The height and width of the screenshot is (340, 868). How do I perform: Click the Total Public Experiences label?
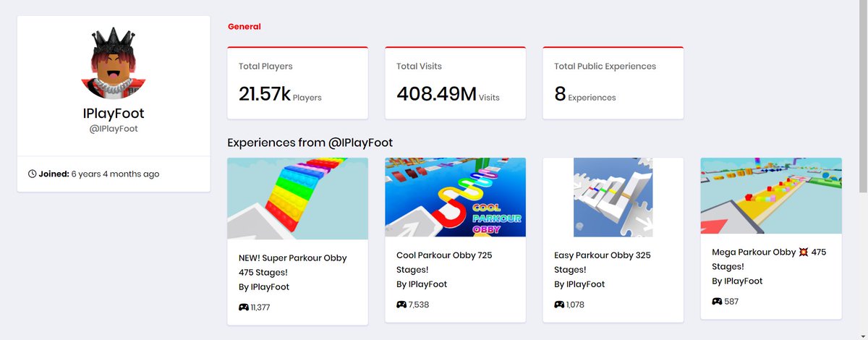point(605,67)
